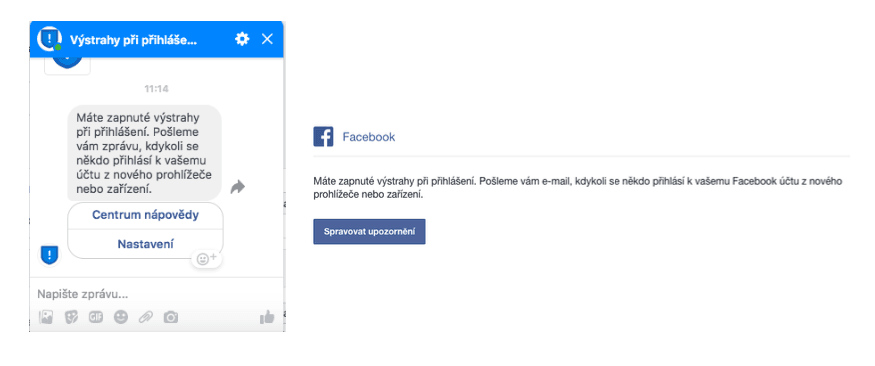Click the Spravovat upozornění button
Screen dimensions: 875x366
coord(369,232)
